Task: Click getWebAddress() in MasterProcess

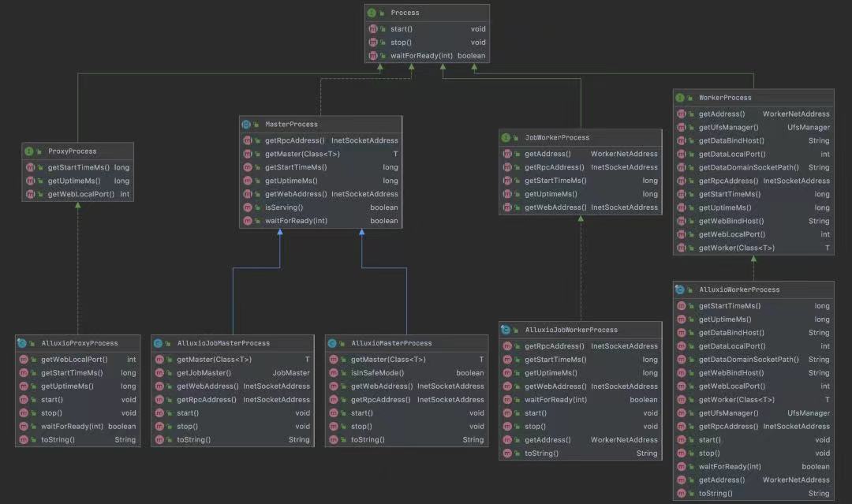Action: [x=296, y=194]
